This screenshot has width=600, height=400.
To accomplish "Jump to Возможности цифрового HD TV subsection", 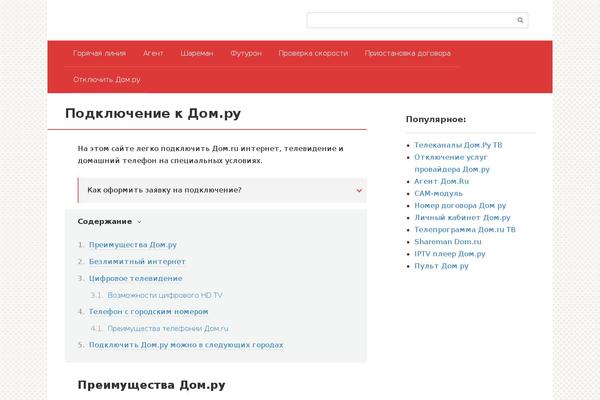I will click(165, 295).
